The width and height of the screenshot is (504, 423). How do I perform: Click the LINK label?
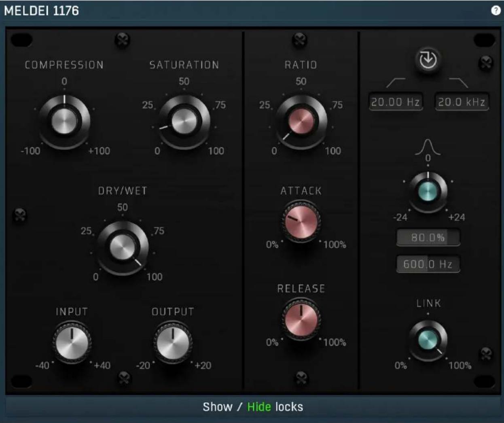point(428,303)
